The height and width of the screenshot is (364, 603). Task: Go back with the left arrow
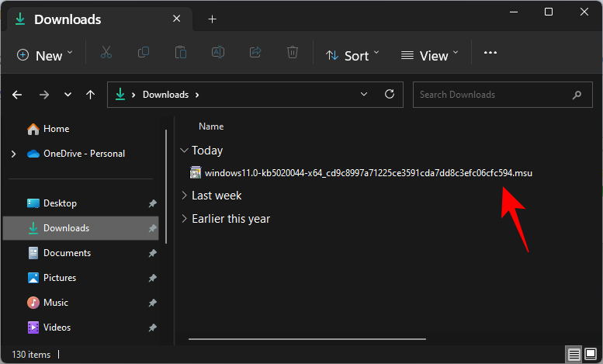pyautogui.click(x=17, y=95)
